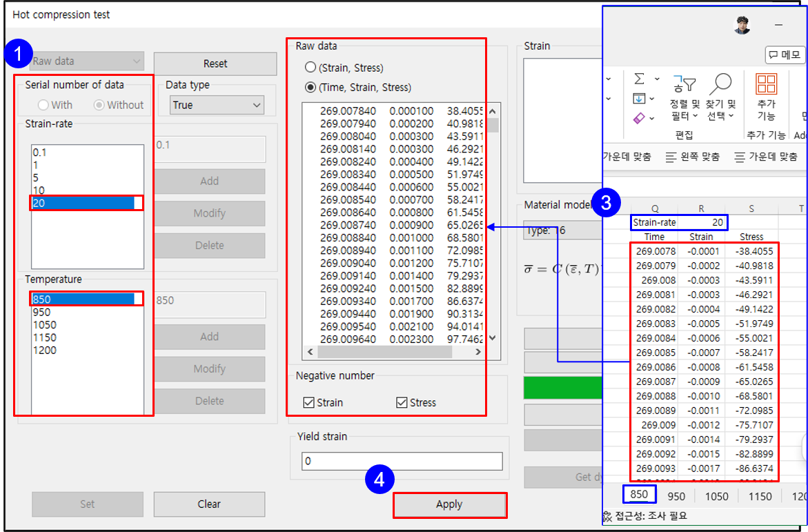808x532 pixels.
Task: Switch to the 1150 sheet tab
Action: point(760,496)
